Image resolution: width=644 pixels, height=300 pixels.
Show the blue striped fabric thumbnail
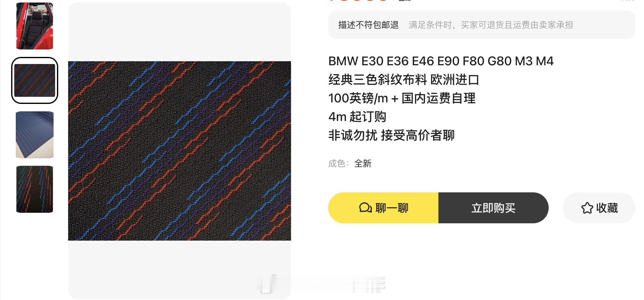pyautogui.click(x=35, y=135)
